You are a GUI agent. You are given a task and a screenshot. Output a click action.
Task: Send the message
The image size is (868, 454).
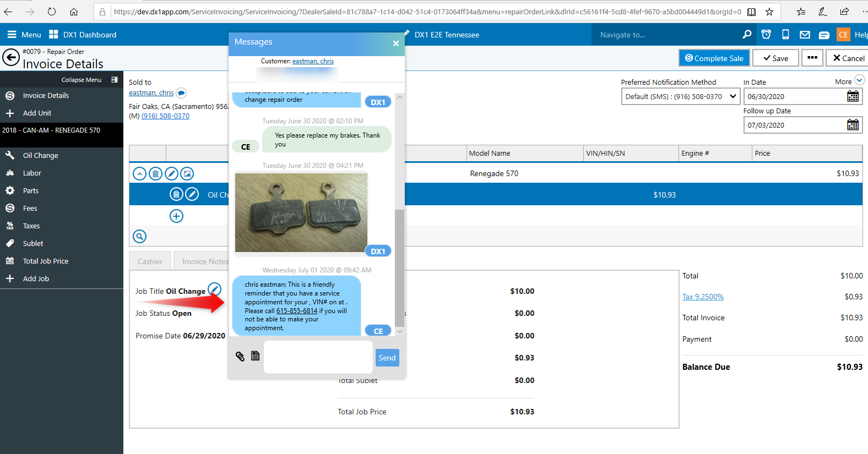click(x=387, y=358)
